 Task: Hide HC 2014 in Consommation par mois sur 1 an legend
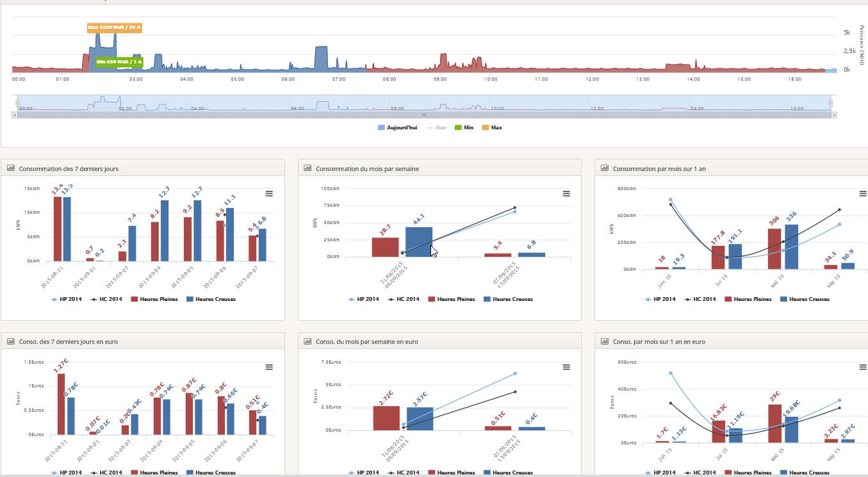pos(700,299)
